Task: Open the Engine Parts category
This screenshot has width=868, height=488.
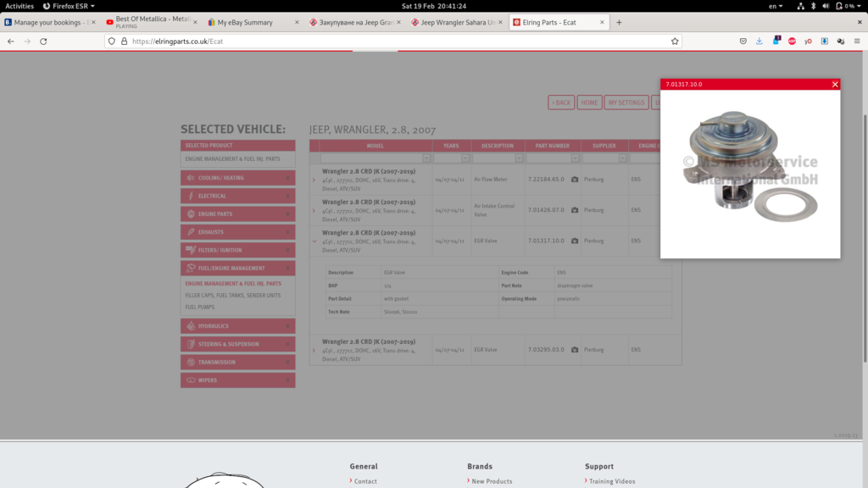Action: tap(237, 214)
